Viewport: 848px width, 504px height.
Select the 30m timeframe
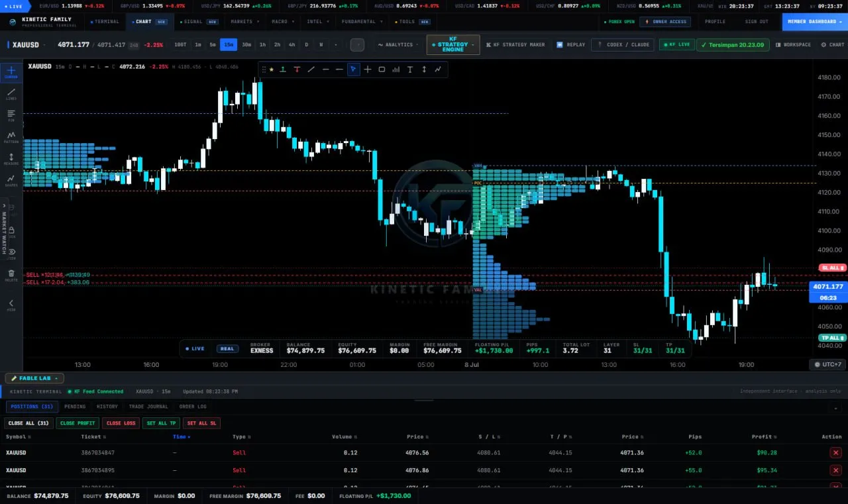[246, 45]
